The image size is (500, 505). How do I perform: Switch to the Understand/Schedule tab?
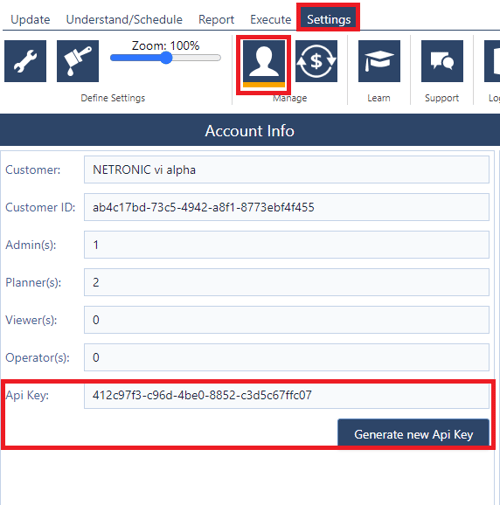124,19
